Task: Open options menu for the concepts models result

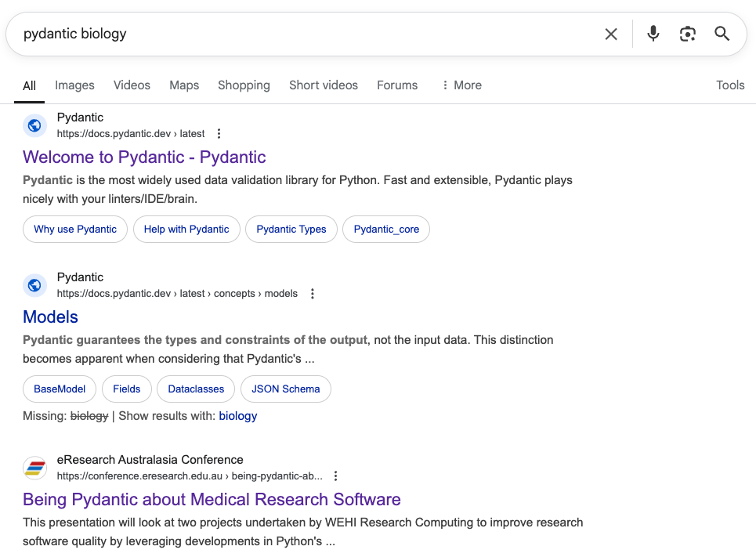Action: click(x=313, y=294)
